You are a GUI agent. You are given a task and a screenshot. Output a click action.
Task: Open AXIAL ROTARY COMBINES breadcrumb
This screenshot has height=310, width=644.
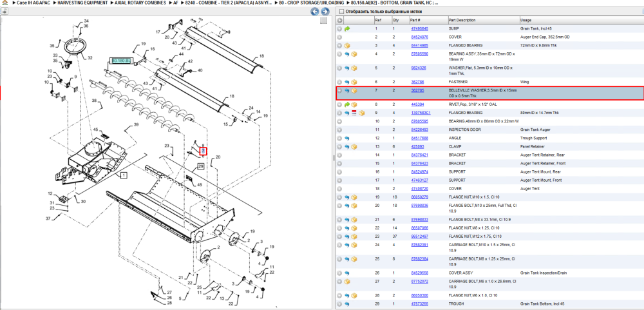point(142,3)
